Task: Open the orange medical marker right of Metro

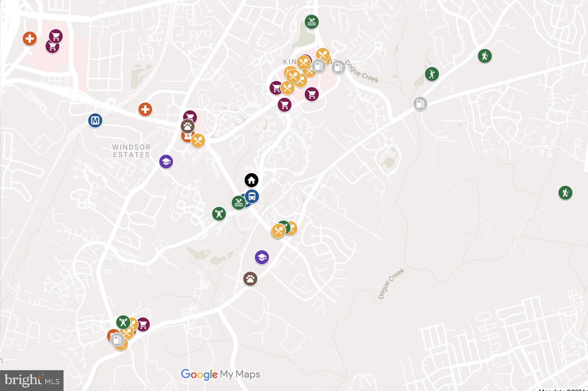Action: [145, 110]
